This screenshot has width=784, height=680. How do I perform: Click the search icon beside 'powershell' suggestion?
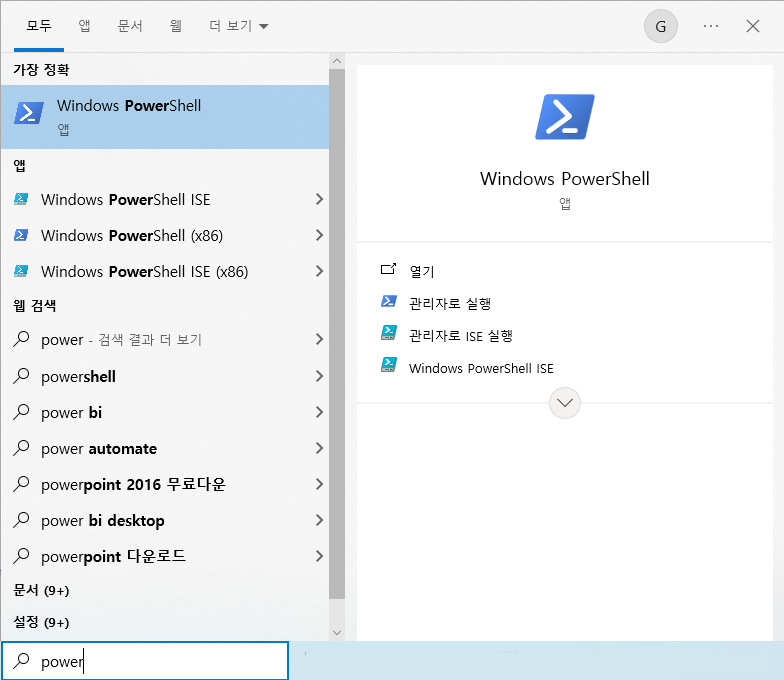pyautogui.click(x=21, y=376)
